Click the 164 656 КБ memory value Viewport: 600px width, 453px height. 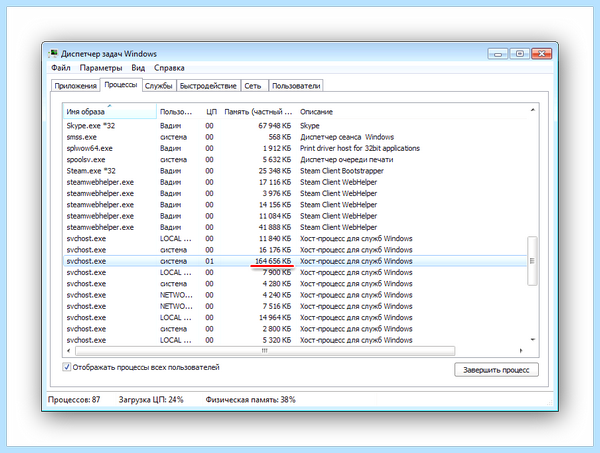coord(273,261)
